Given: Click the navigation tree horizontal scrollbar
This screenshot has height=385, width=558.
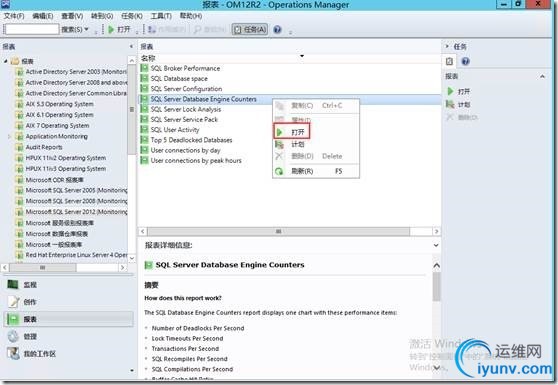Looking at the screenshot, I should (x=42, y=267).
